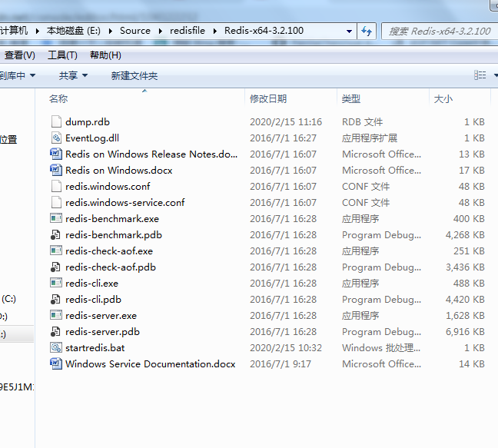The width and height of the screenshot is (498, 448).
Task: Click the redis.windows-service.conf file icon
Action: click(x=56, y=202)
